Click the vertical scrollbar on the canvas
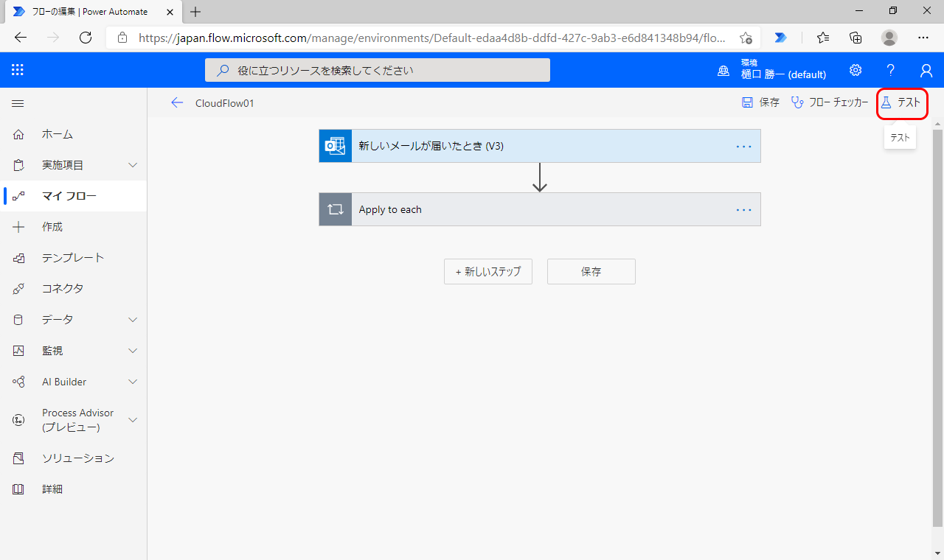This screenshot has width=944, height=560. 938,329
